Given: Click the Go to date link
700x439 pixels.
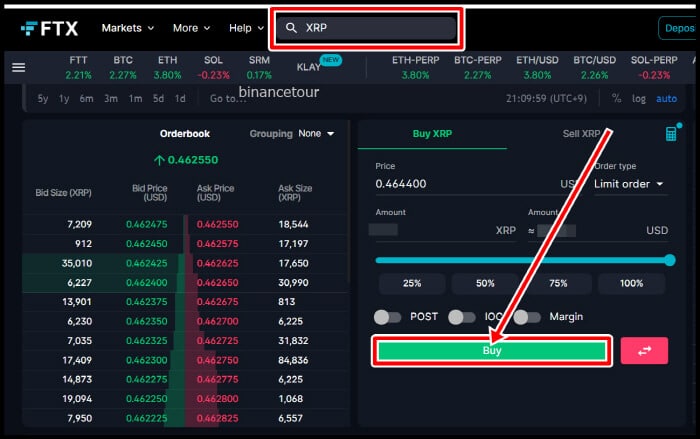Looking at the screenshot, I should pos(228,99).
